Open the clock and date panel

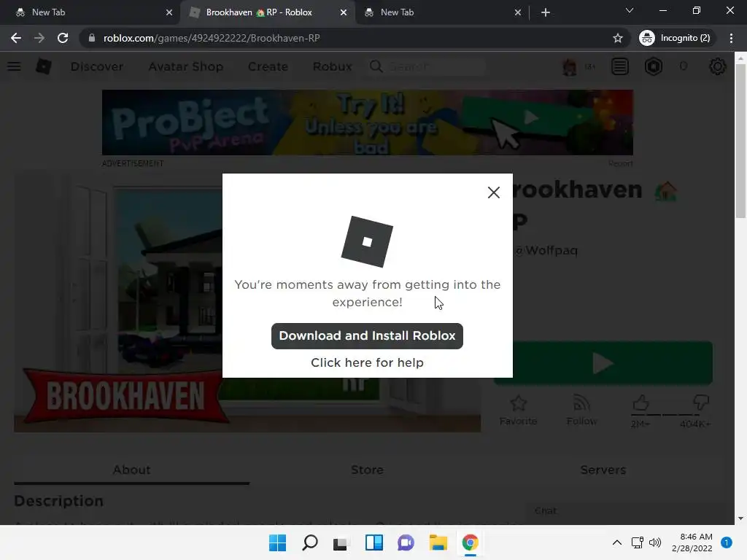tap(692, 542)
